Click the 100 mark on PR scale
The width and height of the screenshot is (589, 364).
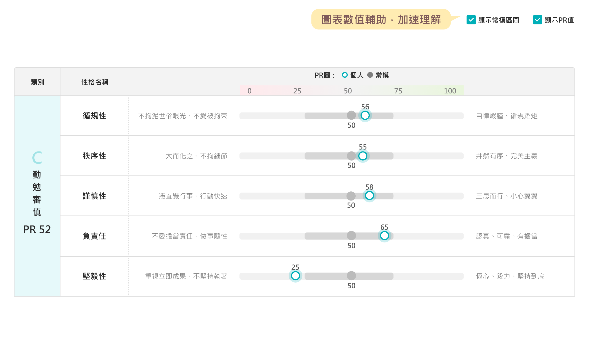[450, 91]
